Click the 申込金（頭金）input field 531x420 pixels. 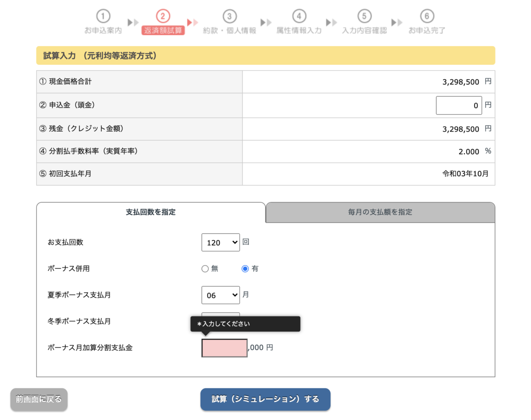pyautogui.click(x=459, y=105)
